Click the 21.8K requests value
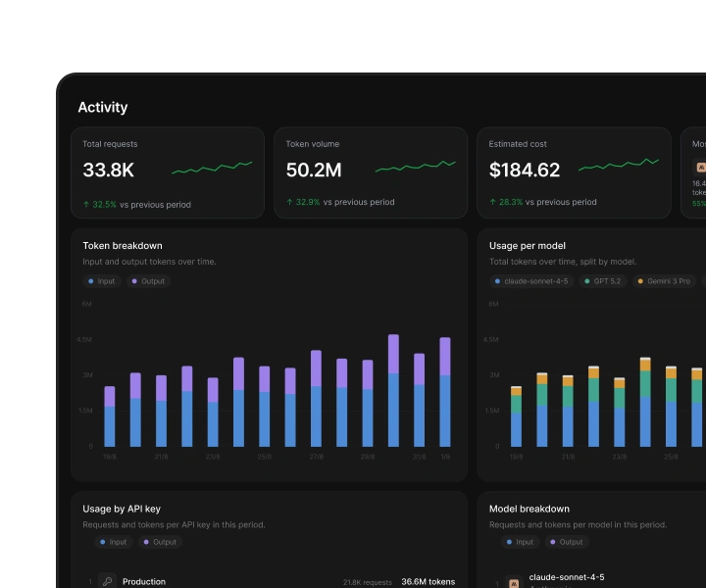The image size is (706, 588). coord(368,582)
